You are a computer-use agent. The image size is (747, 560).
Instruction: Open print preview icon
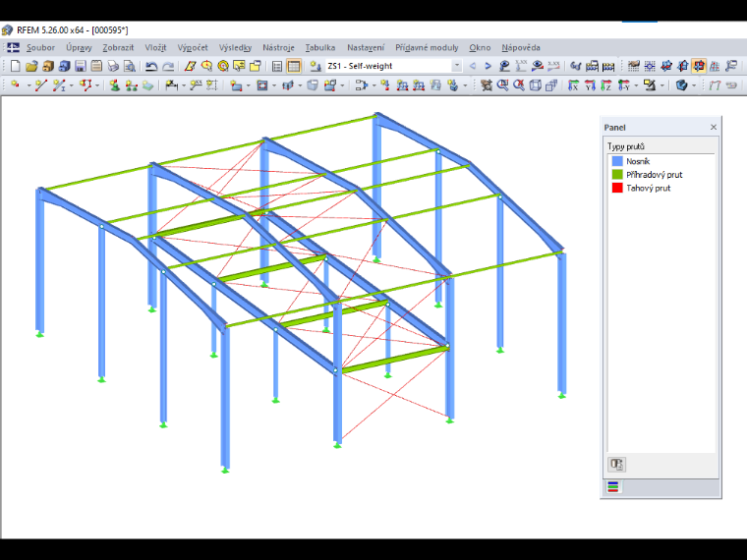[x=129, y=66]
